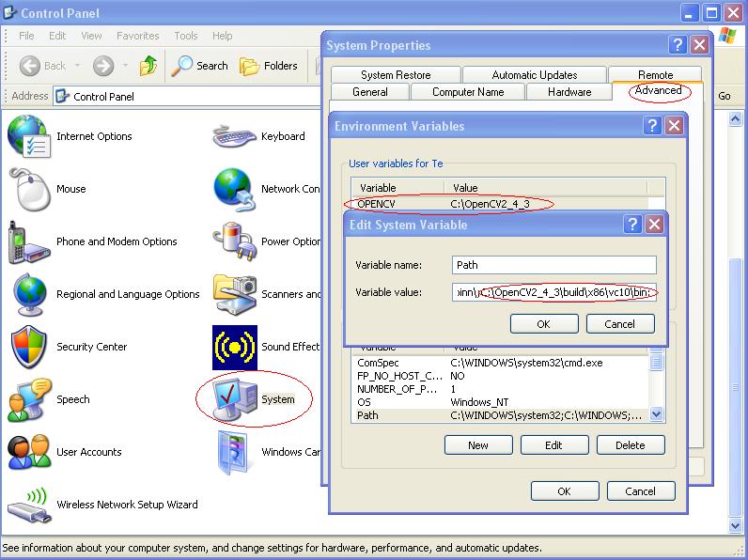Viewport: 748px width, 560px height.
Task: Switch to the Hardware tab
Action: (x=569, y=91)
